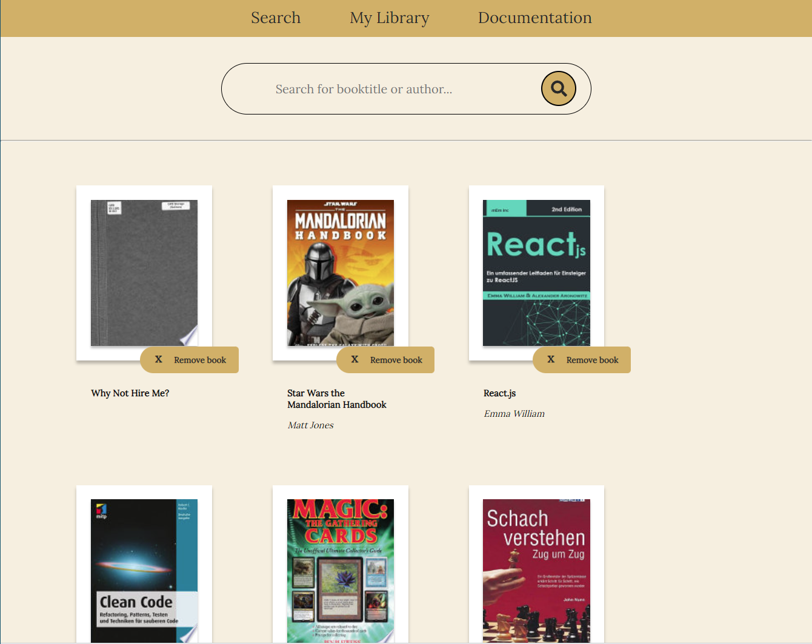This screenshot has width=812, height=644.
Task: Remove the React.js book
Action: 582,360
